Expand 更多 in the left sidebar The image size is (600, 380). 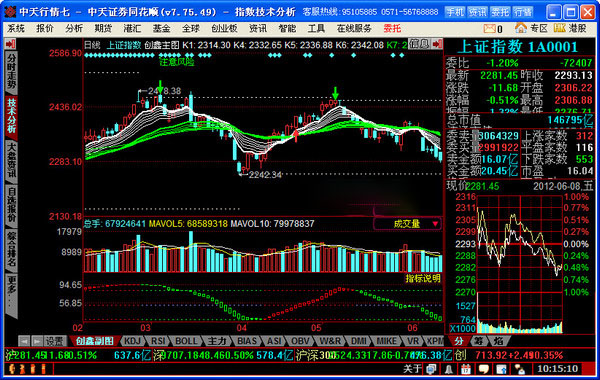coord(11,294)
